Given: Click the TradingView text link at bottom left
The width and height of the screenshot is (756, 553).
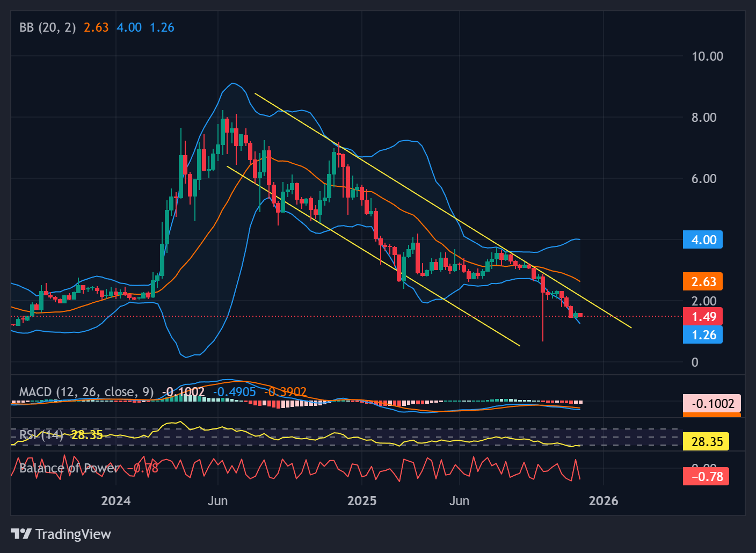Looking at the screenshot, I should point(72,534).
